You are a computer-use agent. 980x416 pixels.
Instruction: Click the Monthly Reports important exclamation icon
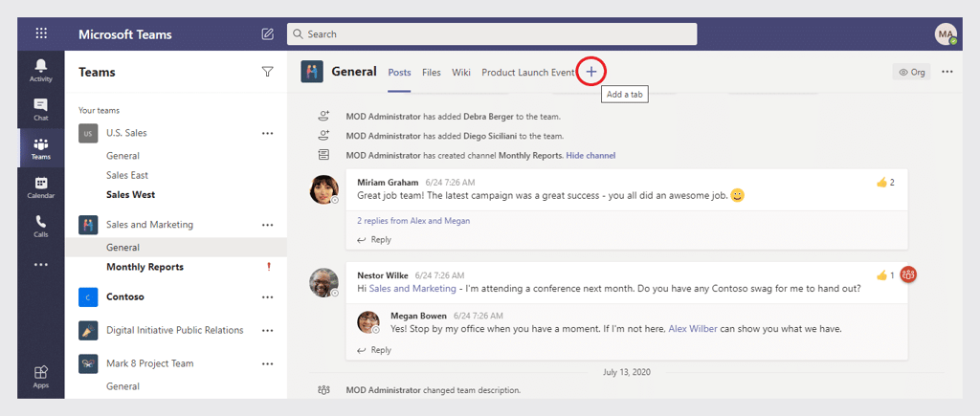[269, 267]
